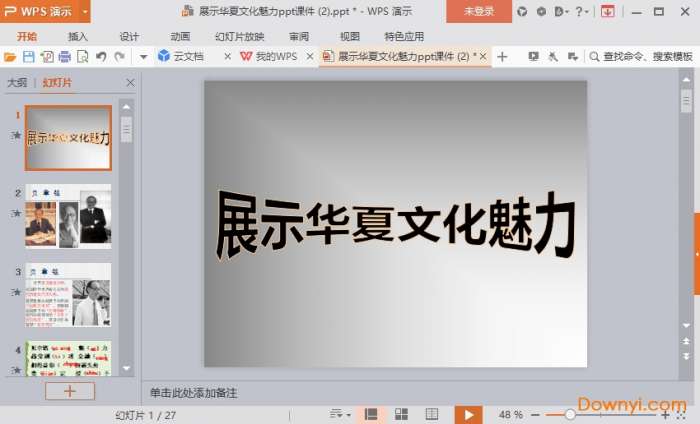Click the export to PDF icon

(x=47, y=57)
